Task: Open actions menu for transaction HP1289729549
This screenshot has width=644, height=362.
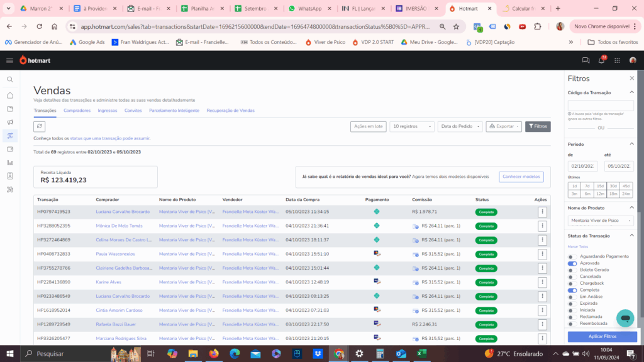Action: [542, 324]
